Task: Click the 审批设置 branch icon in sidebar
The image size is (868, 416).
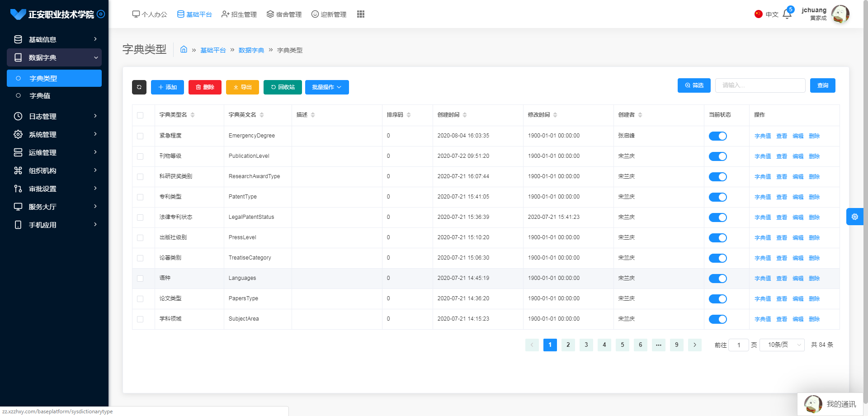Action: pos(18,189)
